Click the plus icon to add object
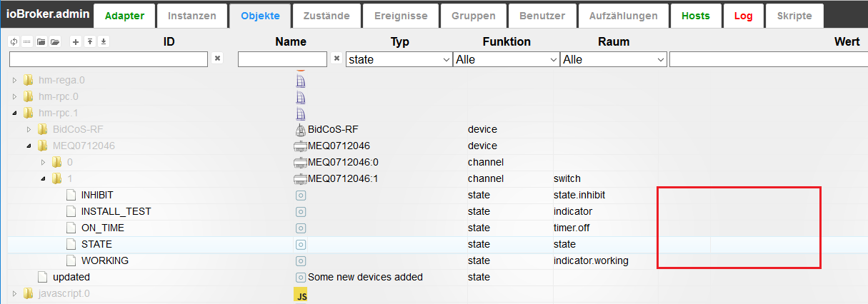 click(x=76, y=42)
